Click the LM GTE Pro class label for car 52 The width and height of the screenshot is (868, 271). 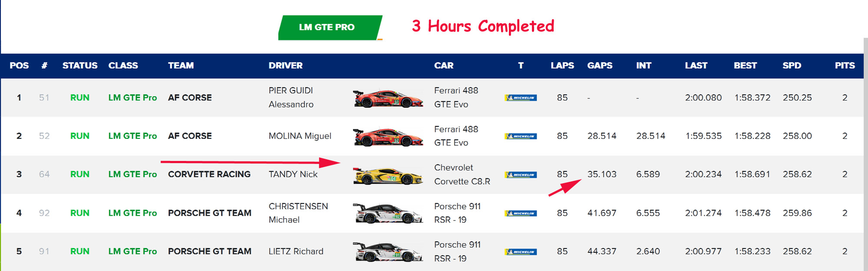132,136
